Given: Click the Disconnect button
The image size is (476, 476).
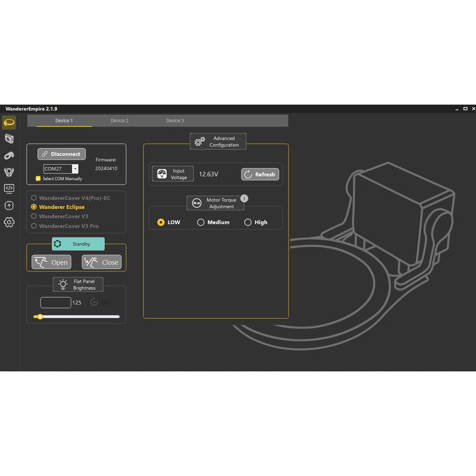Looking at the screenshot, I should point(62,154).
